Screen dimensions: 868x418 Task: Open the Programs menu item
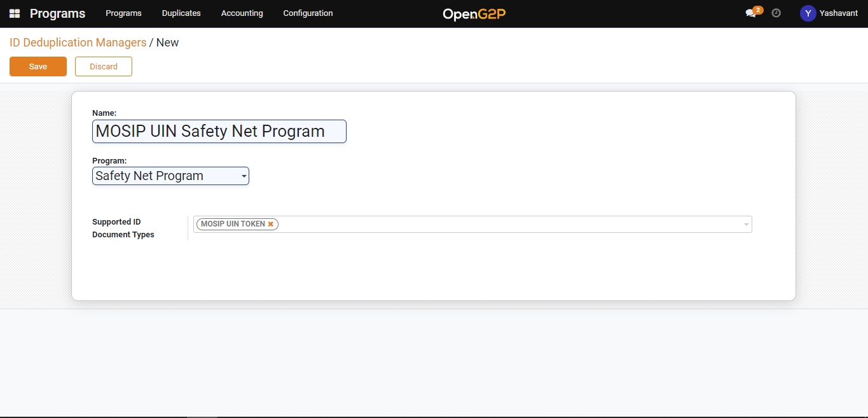[123, 13]
